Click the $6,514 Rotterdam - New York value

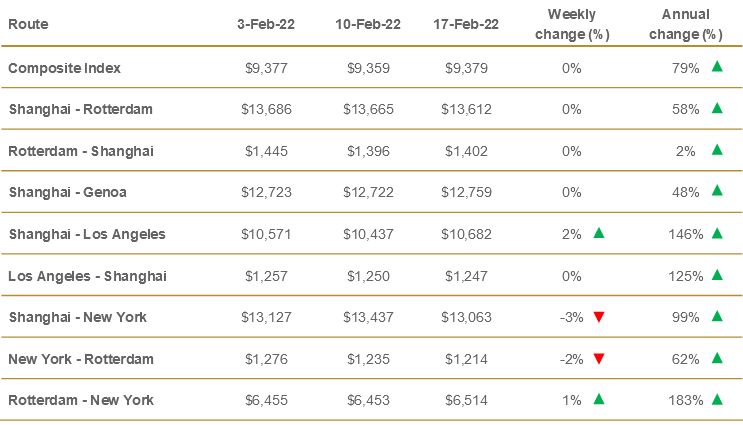[x=465, y=400]
